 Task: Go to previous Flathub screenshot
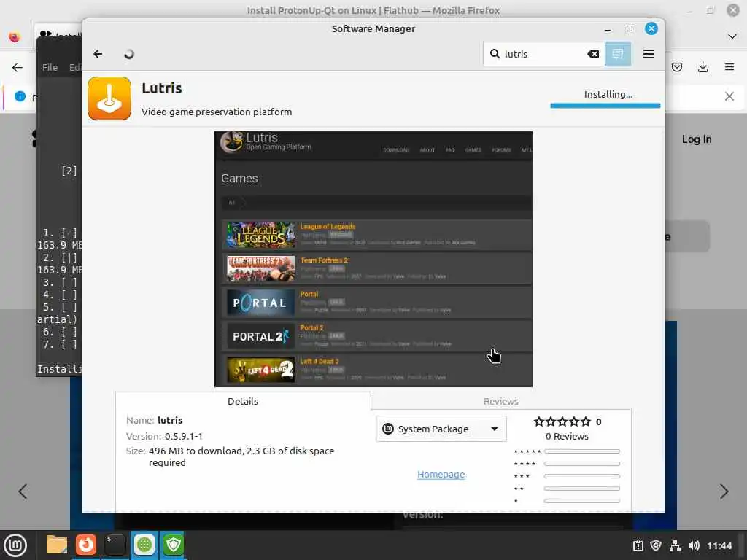(23, 491)
